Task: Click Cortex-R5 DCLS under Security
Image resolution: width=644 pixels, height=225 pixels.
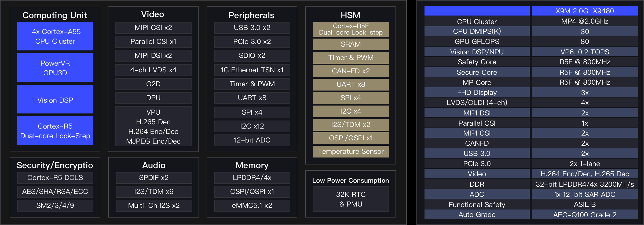Action: click(55, 178)
